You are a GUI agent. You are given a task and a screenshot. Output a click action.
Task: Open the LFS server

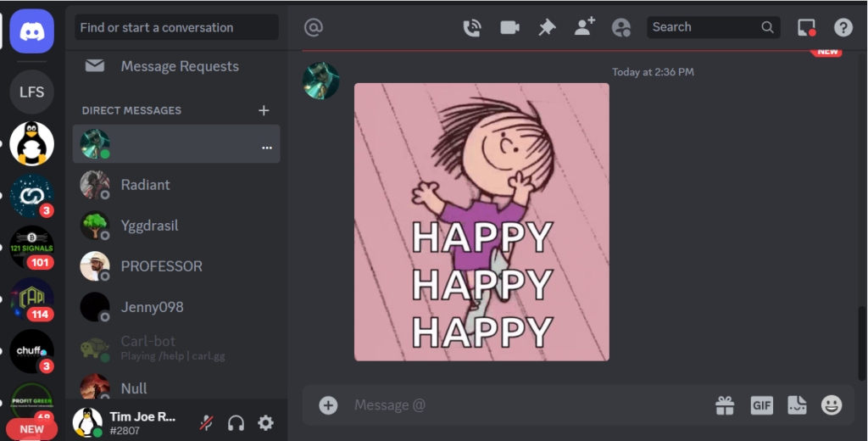pos(31,92)
